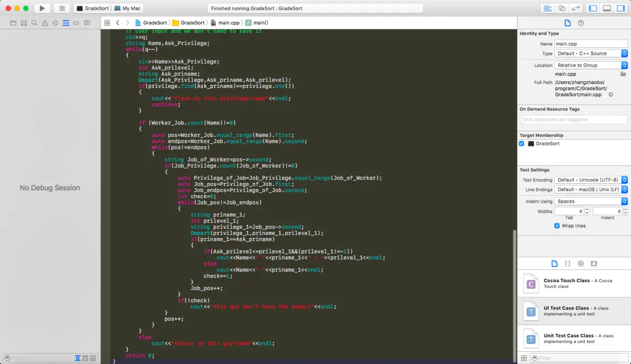
Task: Switch to the standard editor
Action: coord(548,8)
